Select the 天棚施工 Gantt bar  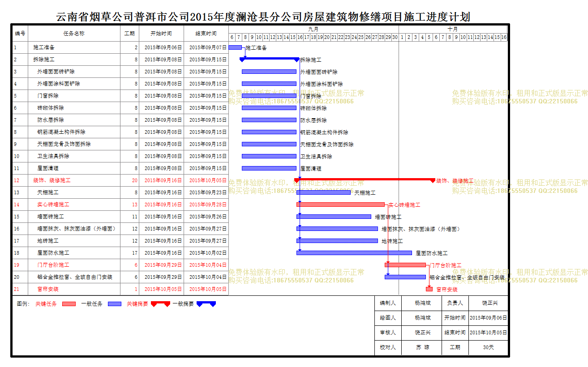pos(323,192)
